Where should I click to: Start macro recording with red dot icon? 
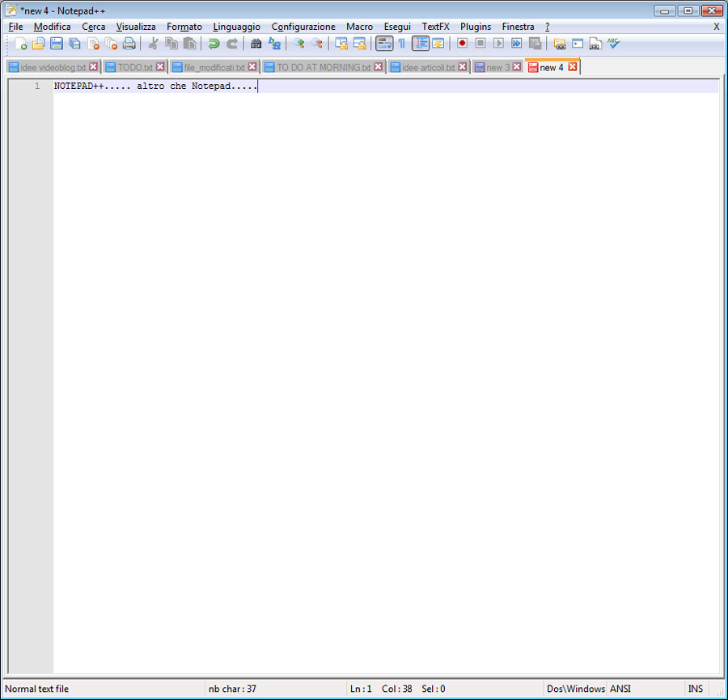pyautogui.click(x=462, y=44)
